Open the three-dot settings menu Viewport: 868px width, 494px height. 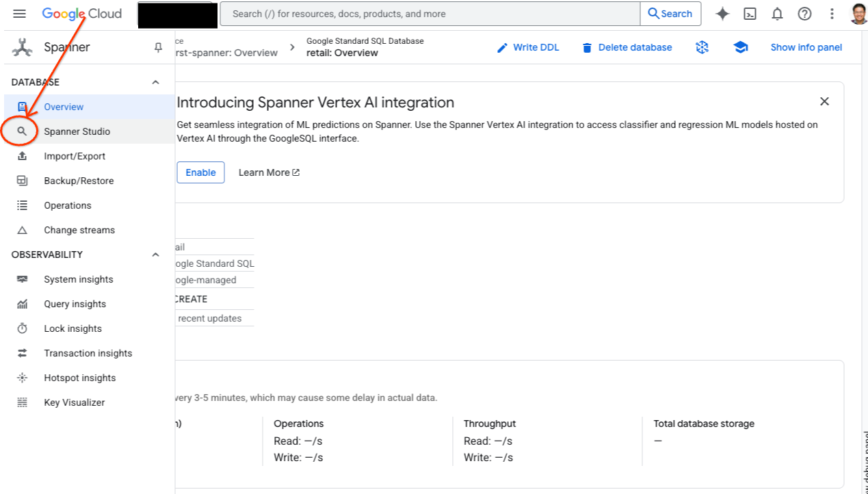832,14
